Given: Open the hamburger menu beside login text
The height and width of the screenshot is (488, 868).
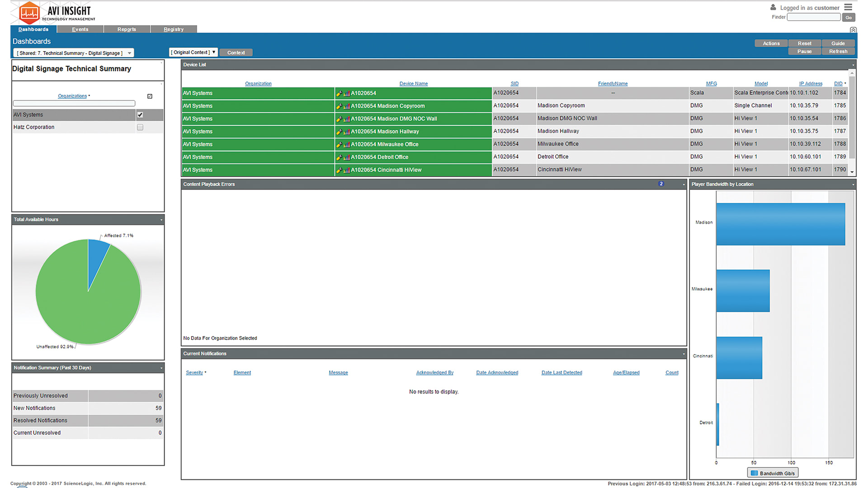Looking at the screenshot, I should pos(848,7).
